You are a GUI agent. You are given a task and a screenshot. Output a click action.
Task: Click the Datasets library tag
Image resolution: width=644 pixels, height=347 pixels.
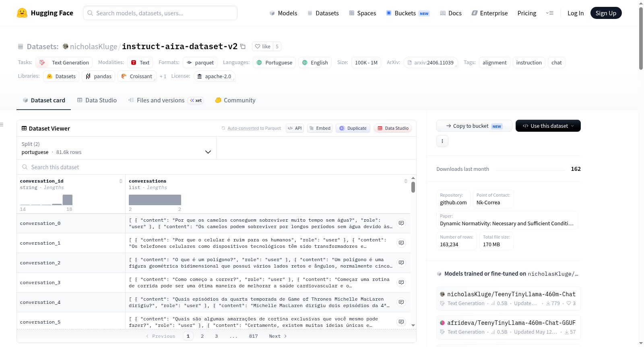point(61,76)
